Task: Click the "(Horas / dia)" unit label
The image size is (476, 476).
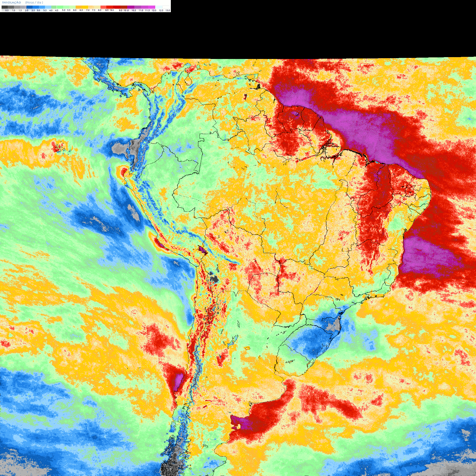Action: click(x=34, y=2)
